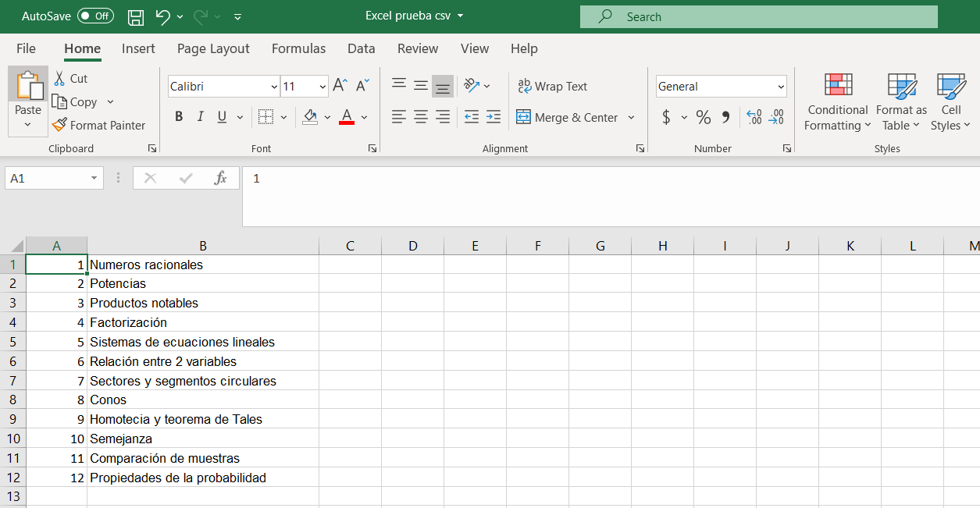Switch to the Insert tab
Image resolution: width=980 pixels, height=508 pixels.
(138, 48)
